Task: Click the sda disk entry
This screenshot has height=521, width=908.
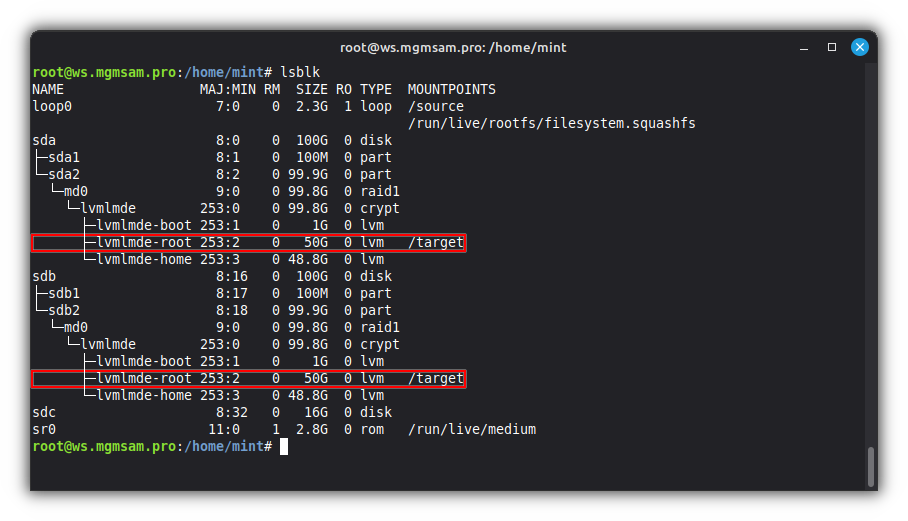Action: click(44, 140)
